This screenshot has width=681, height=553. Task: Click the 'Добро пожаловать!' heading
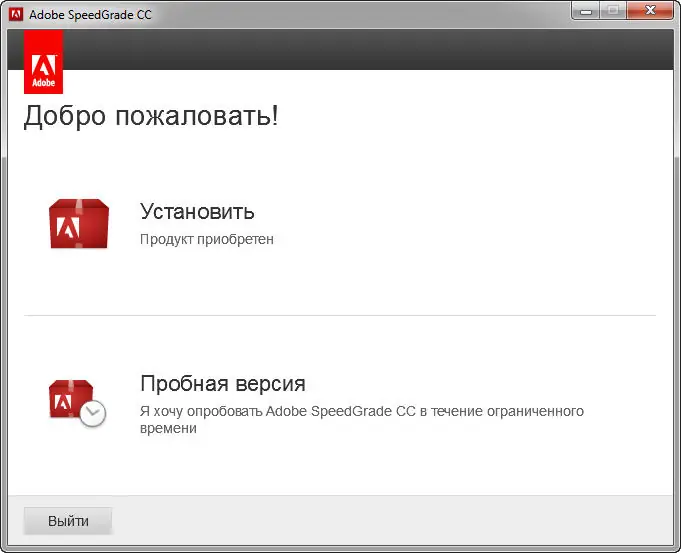151,116
